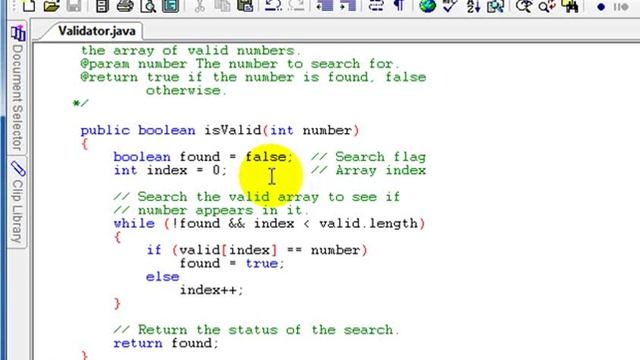Click "// Array index" comment
640x360 pixels.
(x=368, y=170)
